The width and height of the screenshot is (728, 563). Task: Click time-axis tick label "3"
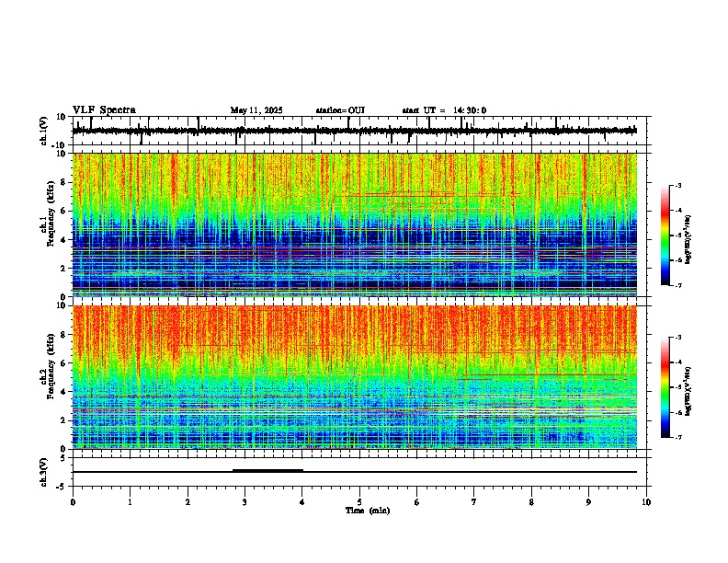tap(245, 502)
